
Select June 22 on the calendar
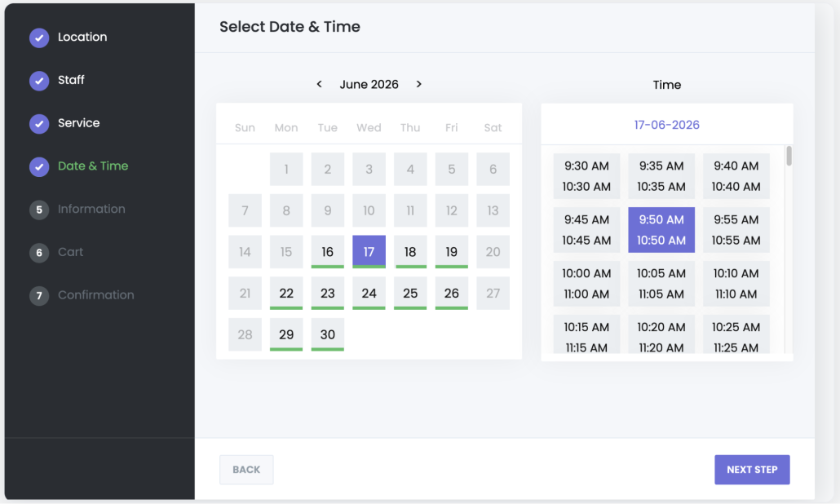[x=286, y=293]
